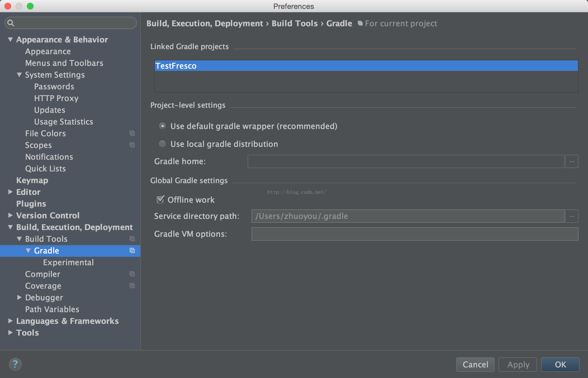The height and width of the screenshot is (378, 588).
Task: Select TestFresco in linked projects list
Action: [366, 66]
